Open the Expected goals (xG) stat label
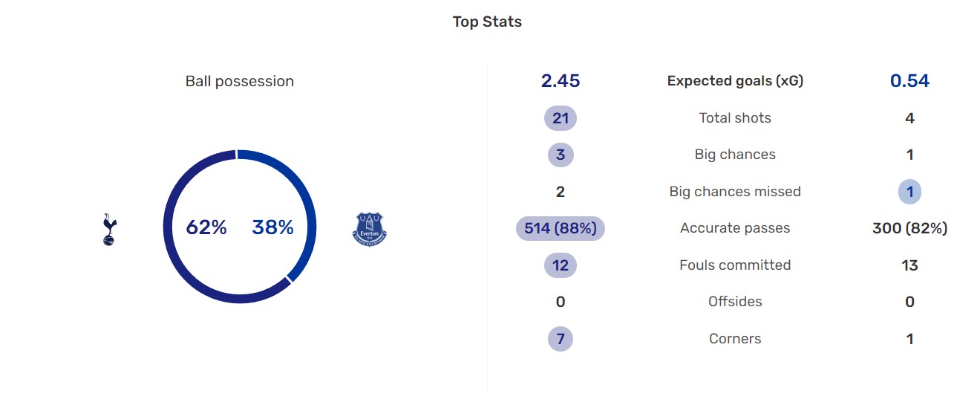This screenshot has height=414, width=980. (735, 81)
